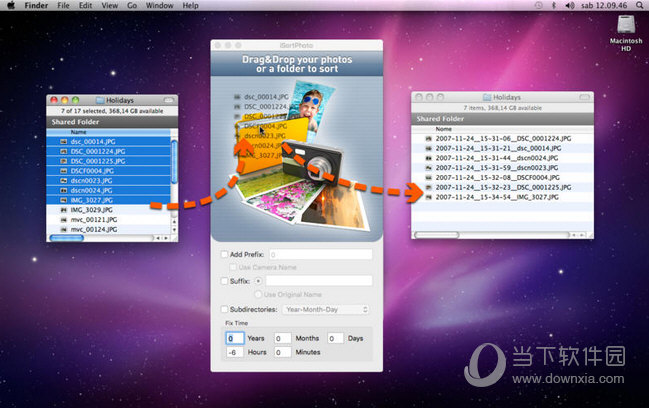Click the Nome column header in right window
This screenshot has height=408, width=649.
point(502,129)
